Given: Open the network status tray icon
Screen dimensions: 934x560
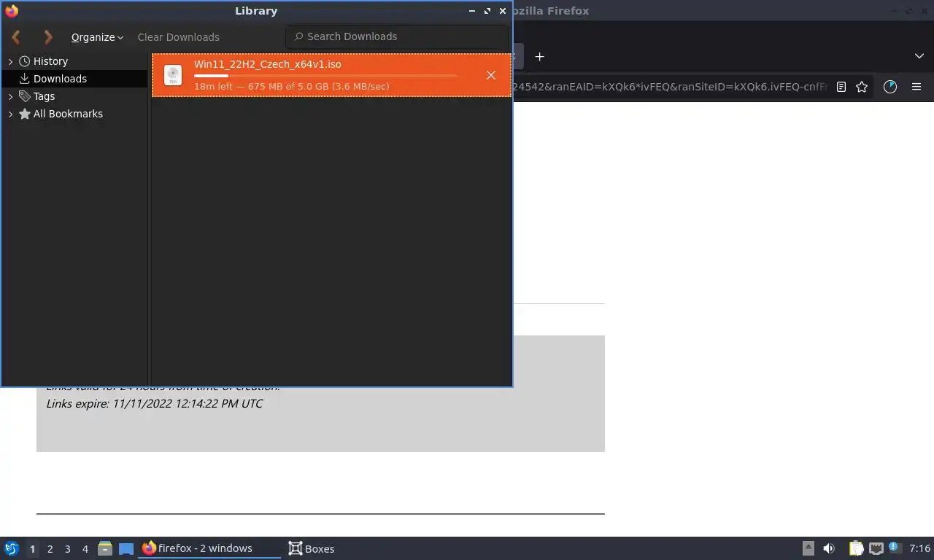Looking at the screenshot, I should click(876, 548).
